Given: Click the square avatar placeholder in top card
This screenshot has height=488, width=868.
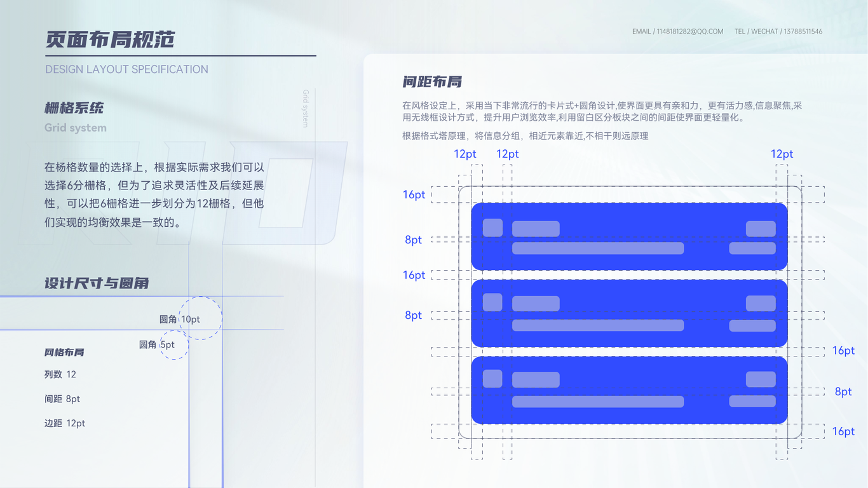Looking at the screenshot, I should click(x=492, y=227).
